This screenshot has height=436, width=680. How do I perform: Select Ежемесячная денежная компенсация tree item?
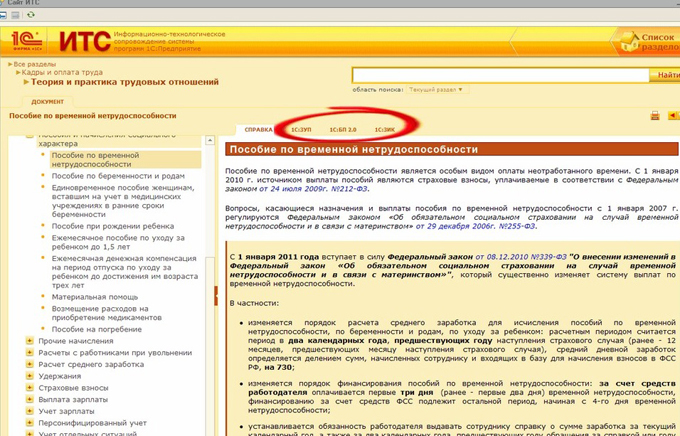(125, 272)
